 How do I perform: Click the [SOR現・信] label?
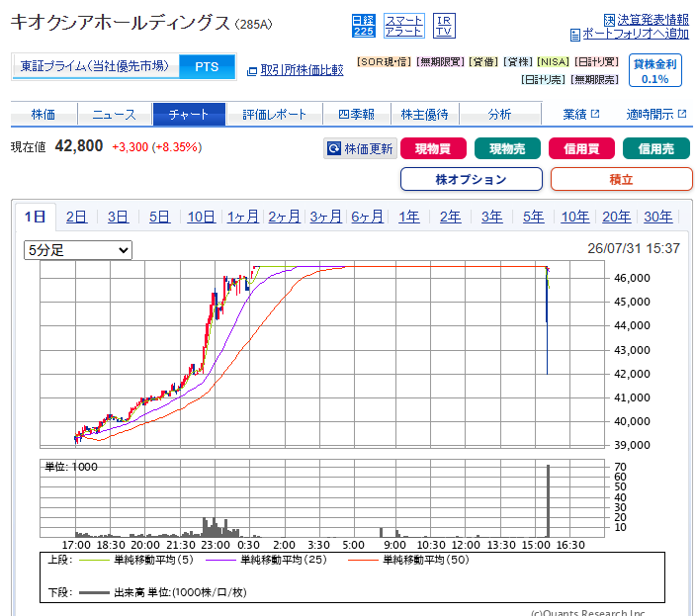[x=385, y=62]
